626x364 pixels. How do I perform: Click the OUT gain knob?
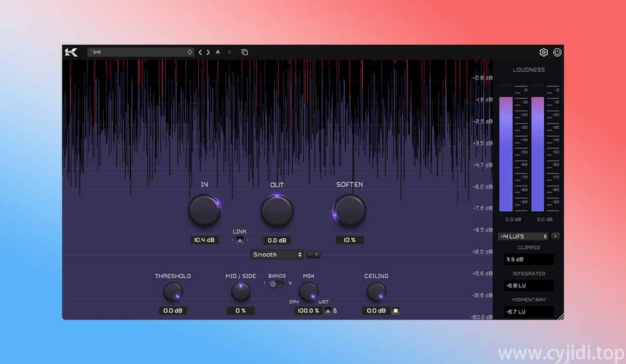point(277,210)
